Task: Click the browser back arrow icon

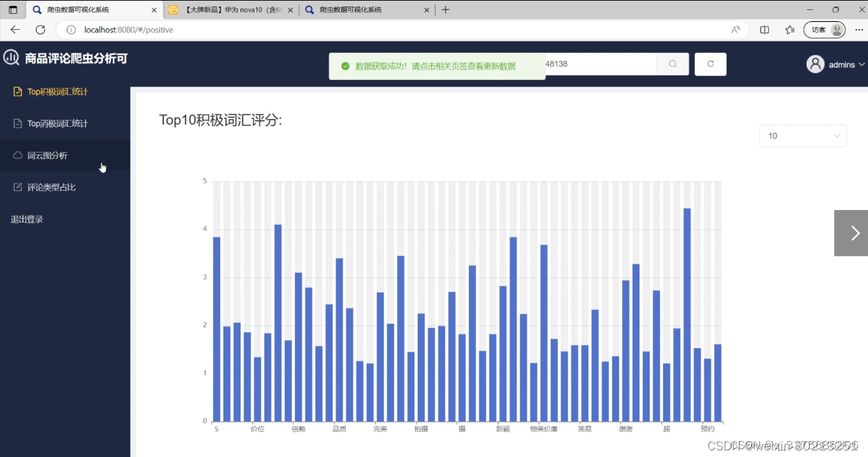Action: pyautogui.click(x=15, y=29)
